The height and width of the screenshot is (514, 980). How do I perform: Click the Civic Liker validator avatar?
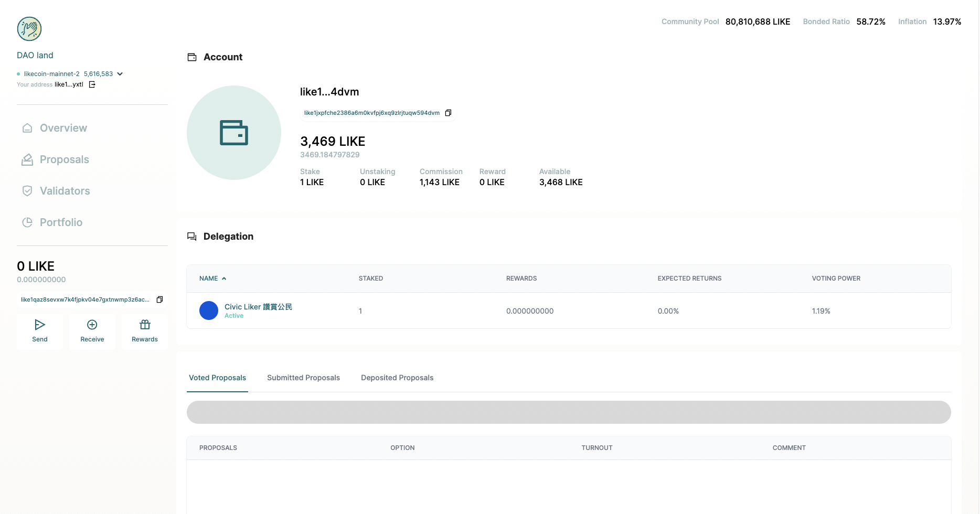[x=209, y=310]
